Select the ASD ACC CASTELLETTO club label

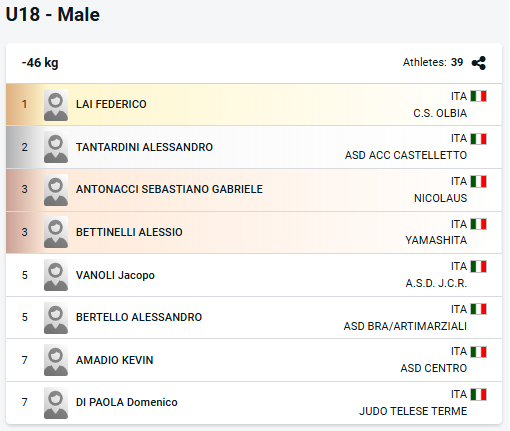406,155
